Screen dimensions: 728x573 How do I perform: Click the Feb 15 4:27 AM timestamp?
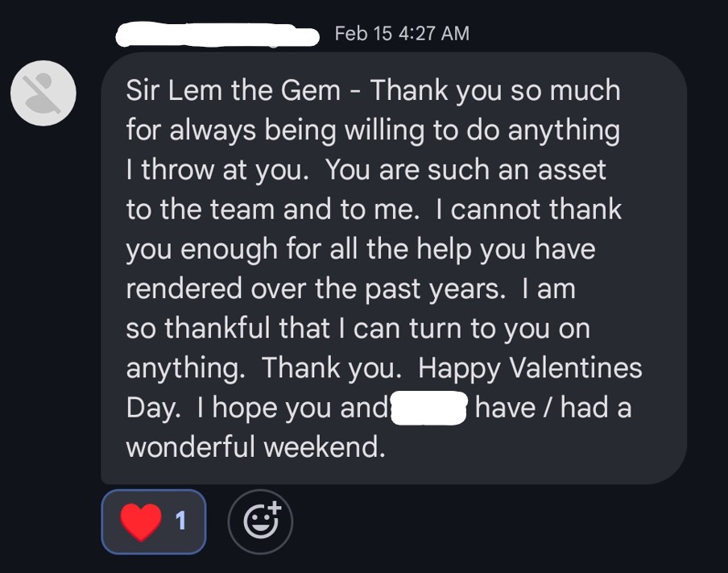(401, 33)
